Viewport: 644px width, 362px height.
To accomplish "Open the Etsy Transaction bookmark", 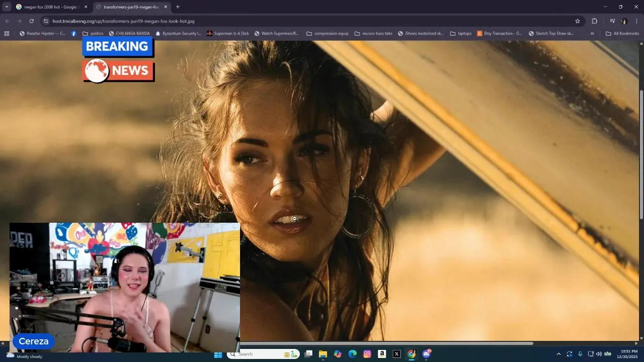I will pyautogui.click(x=499, y=34).
